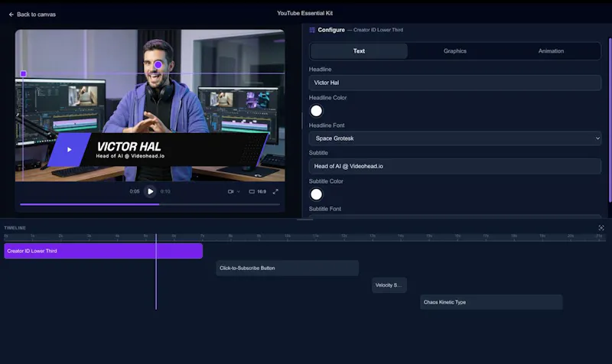Click the 16:9 aspect ratio control
This screenshot has height=364, width=612.
tap(258, 191)
